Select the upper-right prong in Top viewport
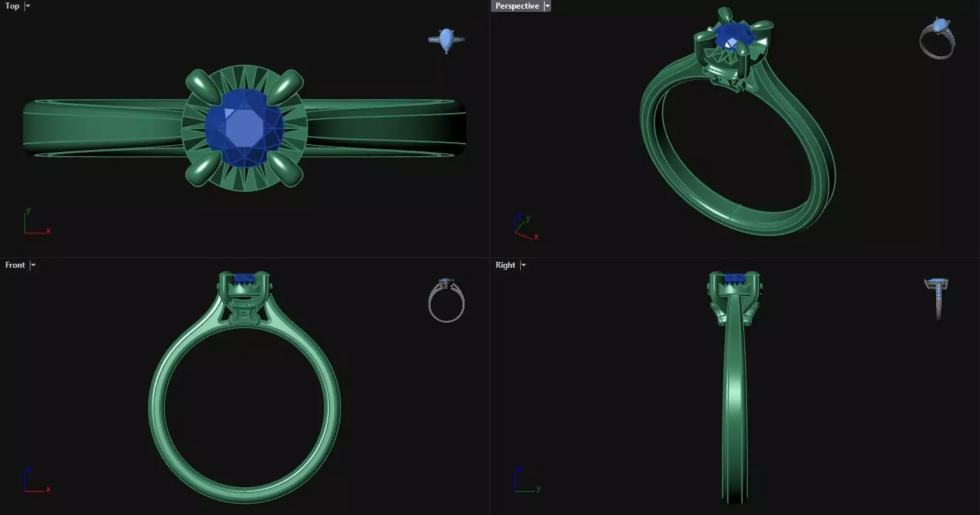The image size is (980, 515). 285,87
